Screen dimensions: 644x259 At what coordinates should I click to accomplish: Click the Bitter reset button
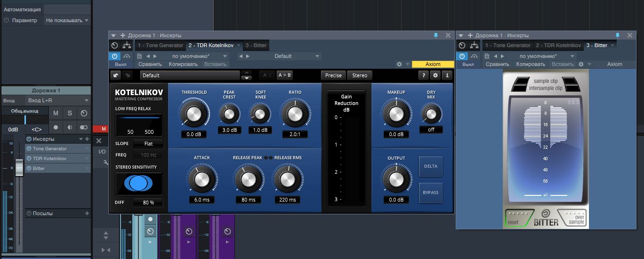pos(519,218)
